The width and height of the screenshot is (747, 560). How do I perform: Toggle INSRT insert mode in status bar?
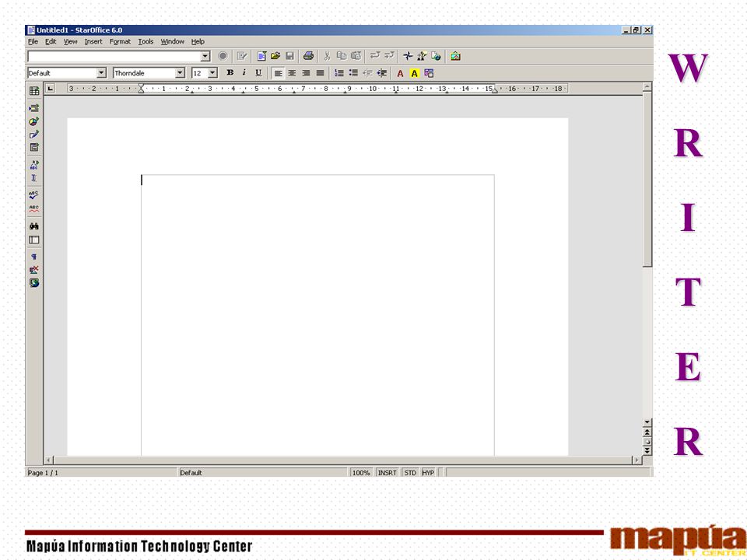click(x=387, y=472)
